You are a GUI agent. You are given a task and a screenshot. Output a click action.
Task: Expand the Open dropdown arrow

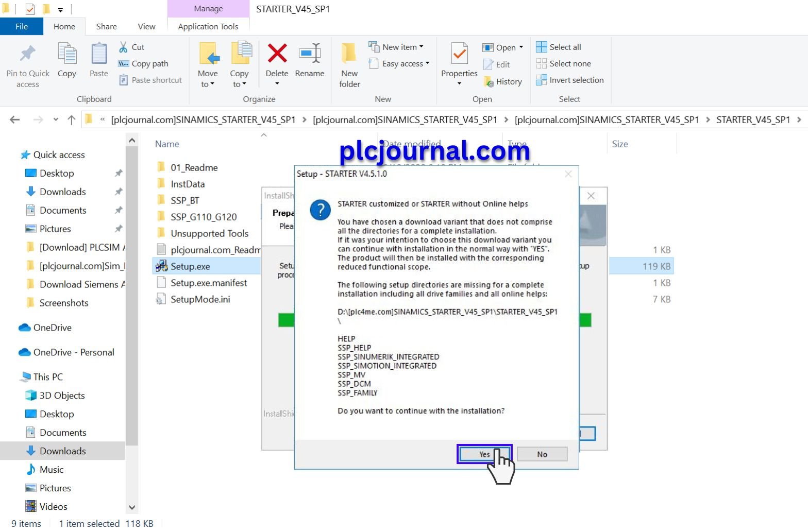tap(521, 47)
